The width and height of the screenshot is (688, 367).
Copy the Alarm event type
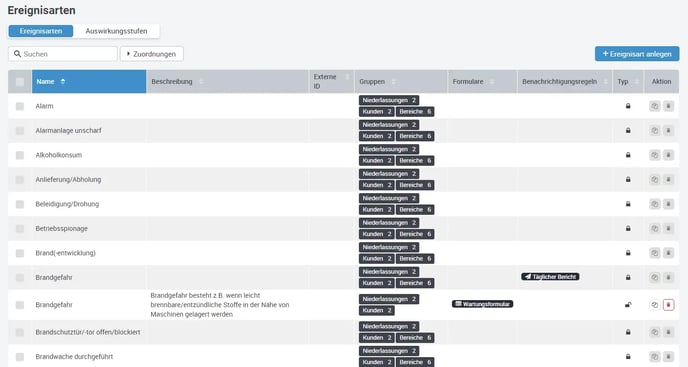(654, 106)
